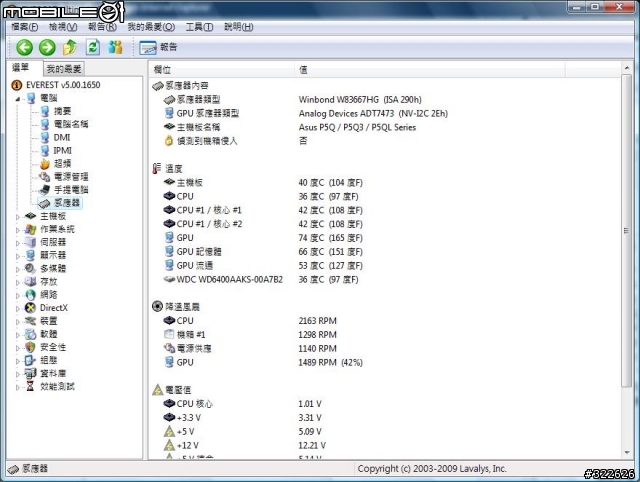The height and width of the screenshot is (482, 640).
Task: Click the 裝置 devices icon
Action: tap(30, 321)
